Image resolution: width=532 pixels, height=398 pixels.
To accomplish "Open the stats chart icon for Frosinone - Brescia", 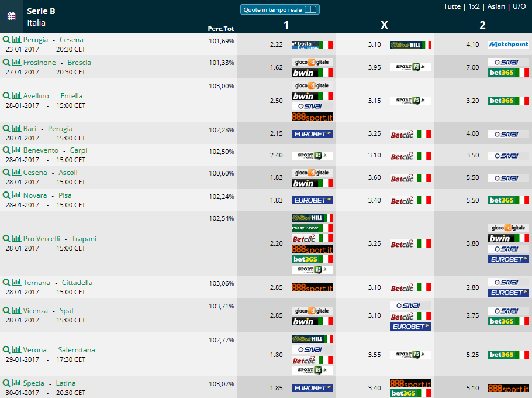I will click(x=16, y=62).
